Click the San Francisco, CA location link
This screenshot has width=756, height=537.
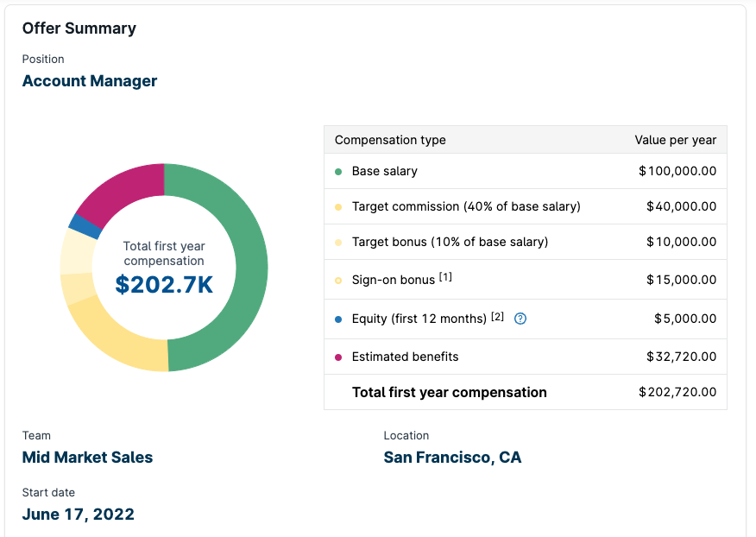click(452, 457)
